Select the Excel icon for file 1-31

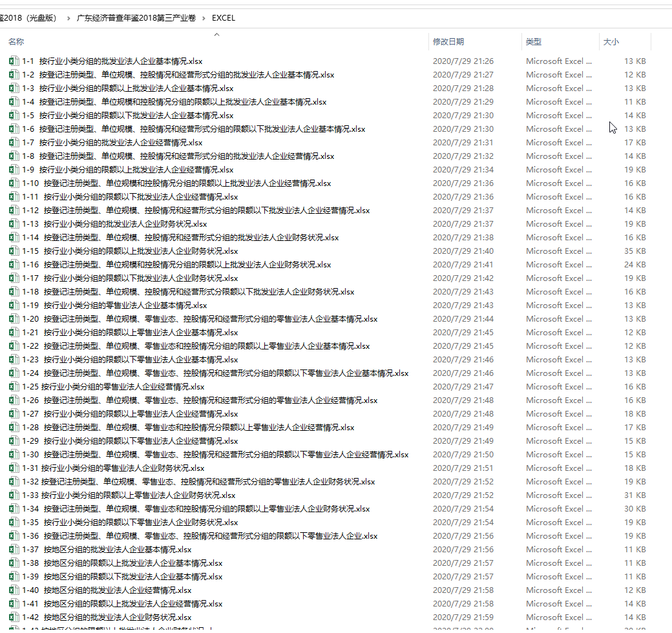point(14,468)
